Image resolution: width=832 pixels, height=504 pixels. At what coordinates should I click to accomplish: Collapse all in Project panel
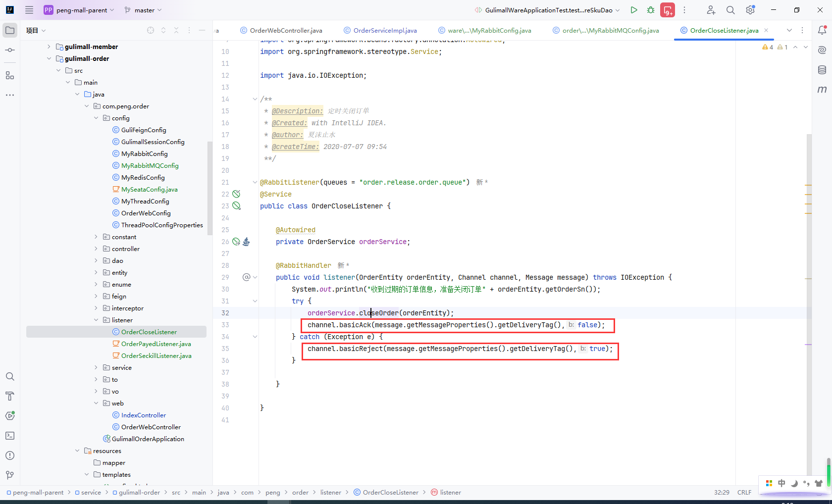[x=176, y=30]
